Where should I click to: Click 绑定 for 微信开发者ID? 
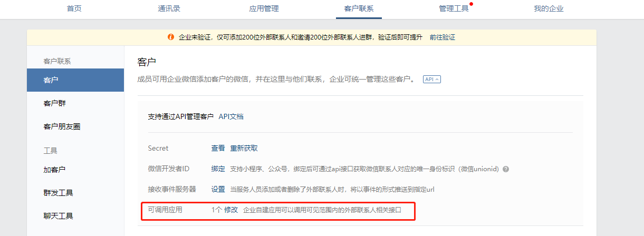[218, 169]
